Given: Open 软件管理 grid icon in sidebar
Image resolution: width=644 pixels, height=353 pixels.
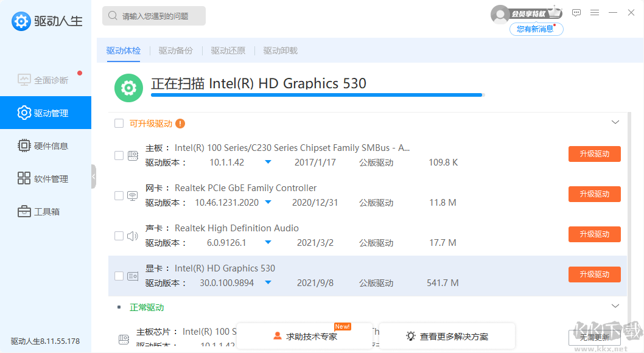Looking at the screenshot, I should click(x=24, y=179).
